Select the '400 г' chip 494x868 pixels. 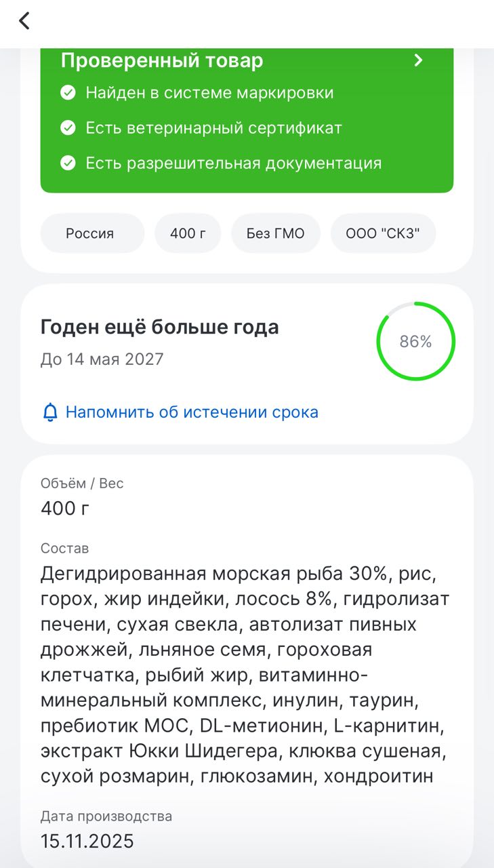click(x=186, y=234)
